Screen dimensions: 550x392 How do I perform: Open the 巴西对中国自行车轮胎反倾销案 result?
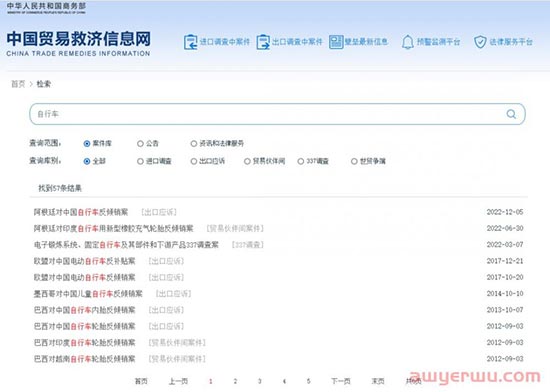tap(85, 326)
